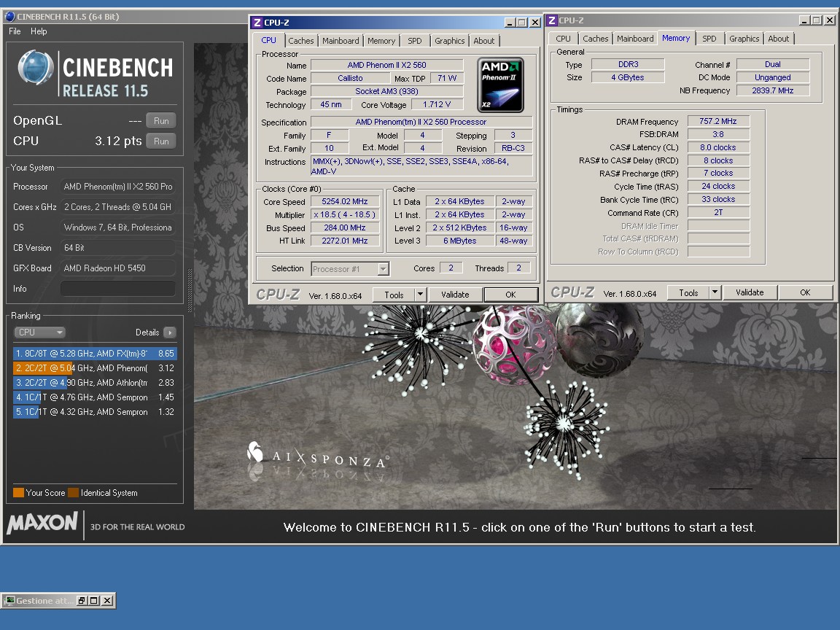Image resolution: width=840 pixels, height=630 pixels.
Task: Select ranking entry 1C/1T @ 4.76 GHz Sempron
Action: click(x=95, y=397)
